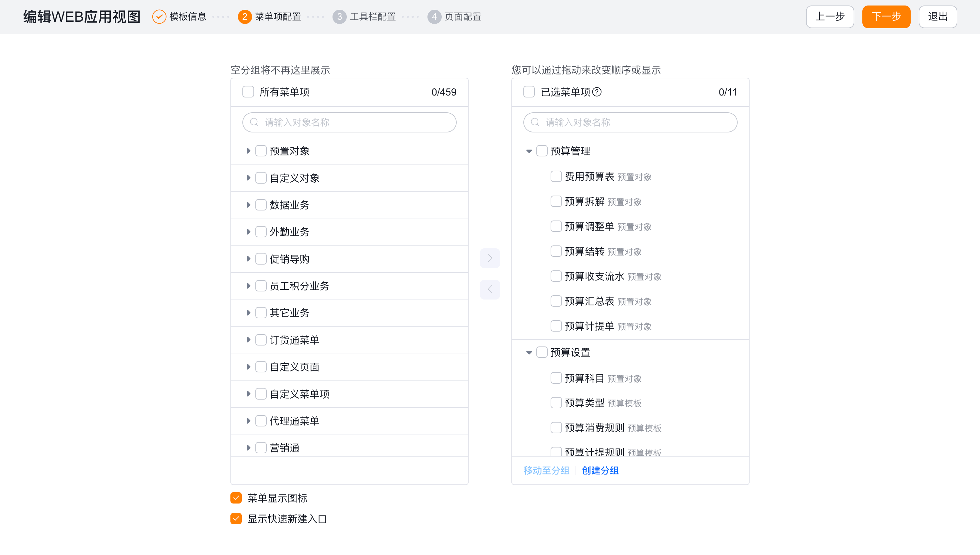Check the 所有菜单项 select-all checkbox
This screenshot has width=980, height=555.
(x=248, y=92)
